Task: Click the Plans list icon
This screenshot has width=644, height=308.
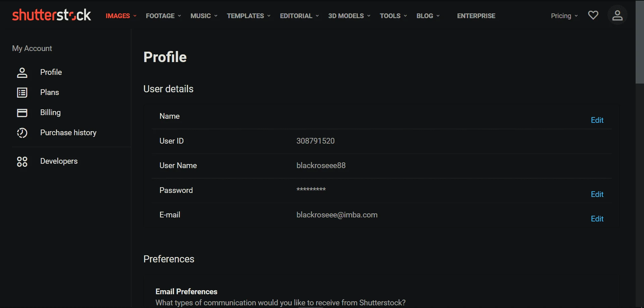Action: pyautogui.click(x=22, y=93)
